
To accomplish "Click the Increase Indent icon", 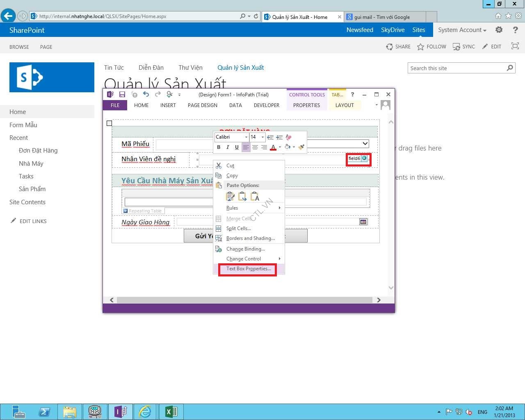I will point(279,137).
